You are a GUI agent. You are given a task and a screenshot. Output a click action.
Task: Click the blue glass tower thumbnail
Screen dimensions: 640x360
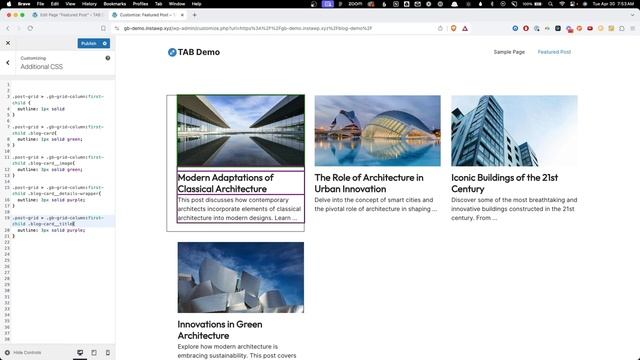tap(514, 131)
